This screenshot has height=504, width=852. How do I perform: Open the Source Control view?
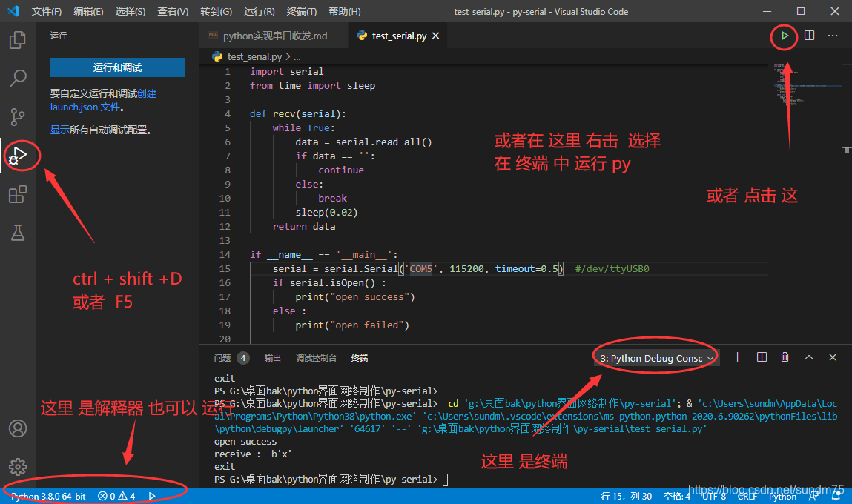point(17,117)
